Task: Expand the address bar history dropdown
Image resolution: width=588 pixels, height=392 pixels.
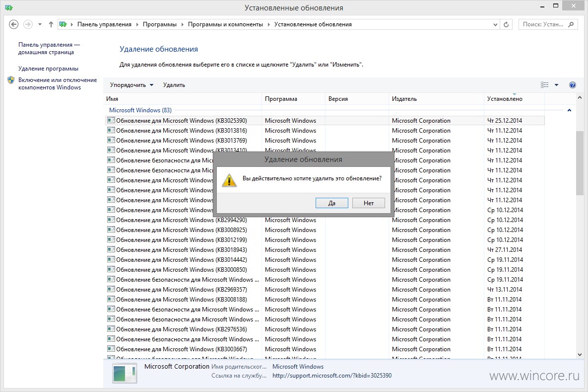Action: pyautogui.click(x=495, y=24)
